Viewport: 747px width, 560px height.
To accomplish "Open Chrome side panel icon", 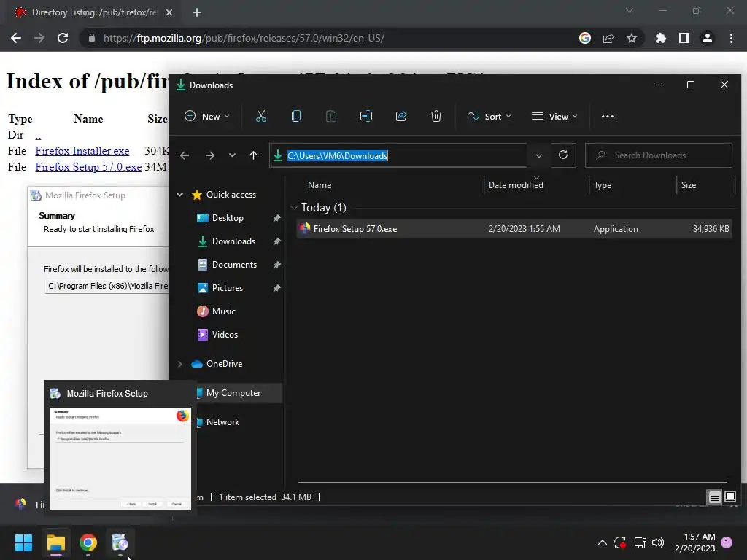I will (684, 38).
